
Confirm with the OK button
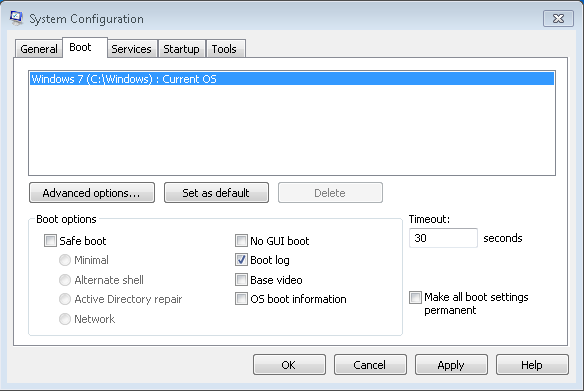[289, 365]
